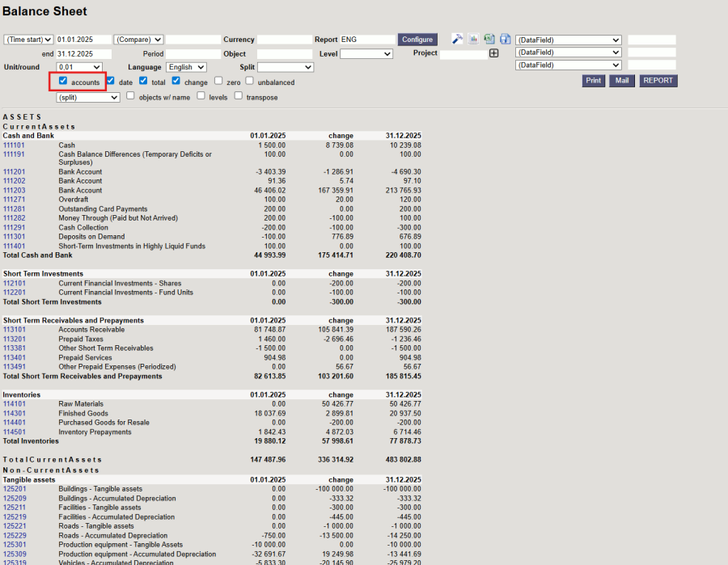Click the Configure button
Image resolution: width=728 pixels, height=565 pixels.
tap(417, 40)
